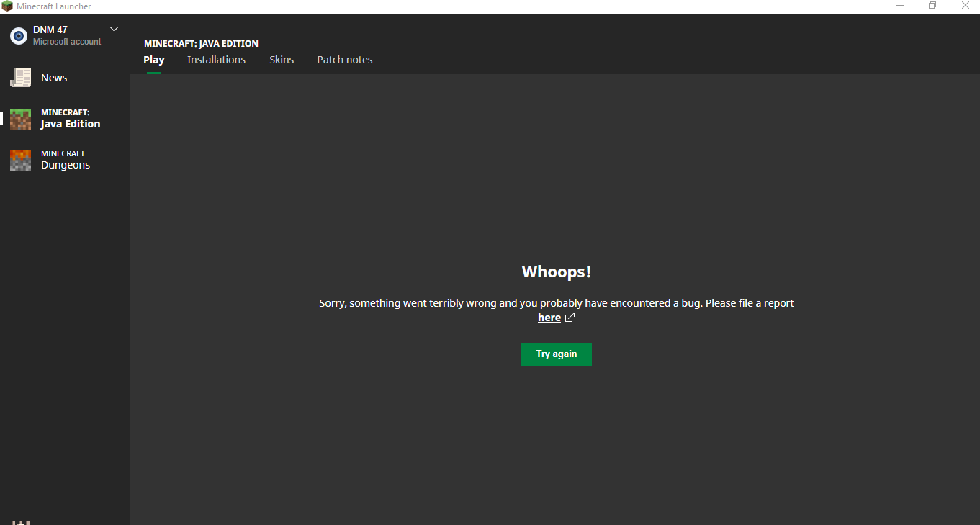Close the Minecraft Launcher window
980x525 pixels.
pos(966,6)
